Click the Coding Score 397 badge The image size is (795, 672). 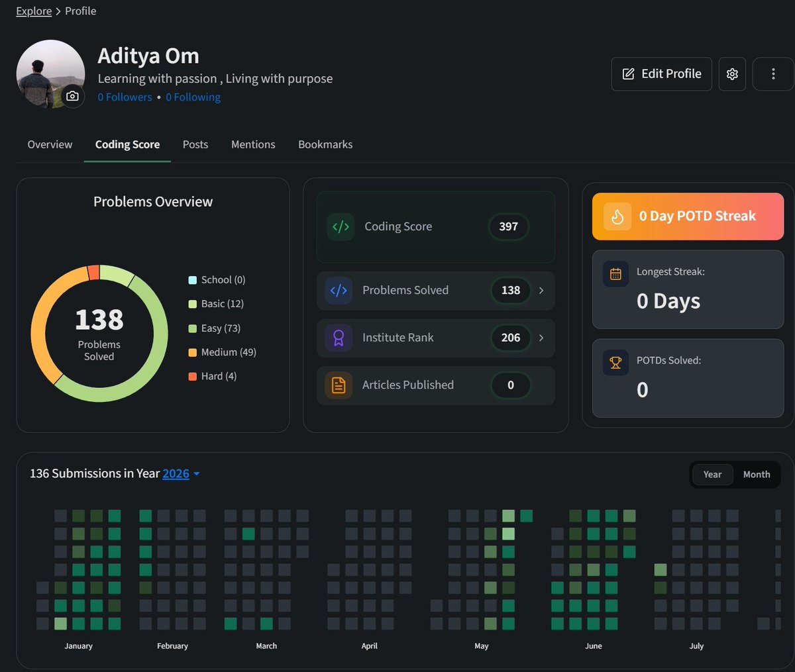coord(509,226)
